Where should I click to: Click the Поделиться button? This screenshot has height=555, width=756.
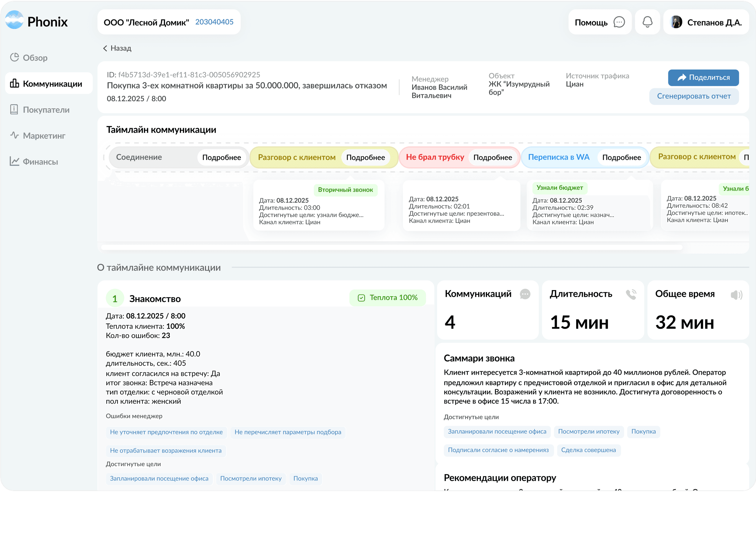tap(703, 78)
